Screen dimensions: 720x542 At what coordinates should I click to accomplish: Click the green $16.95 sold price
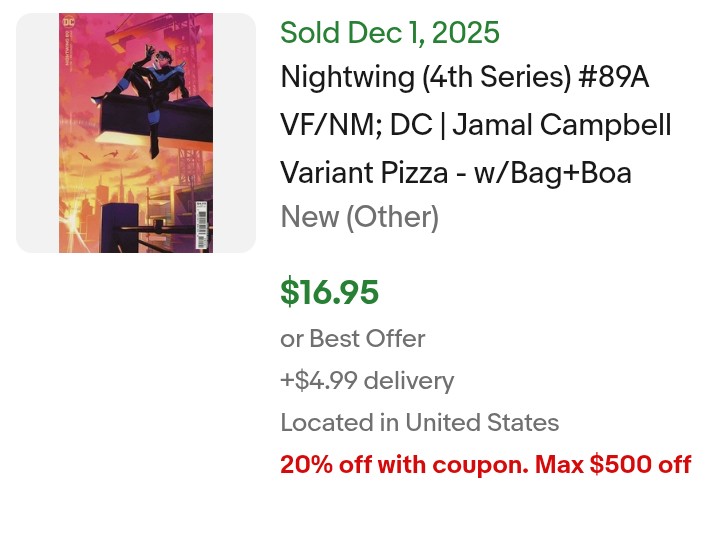tap(329, 293)
